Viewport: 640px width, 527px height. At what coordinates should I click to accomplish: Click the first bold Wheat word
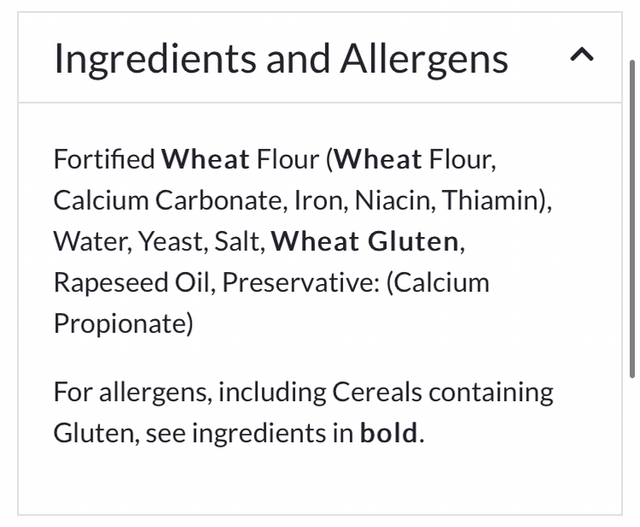click(206, 159)
